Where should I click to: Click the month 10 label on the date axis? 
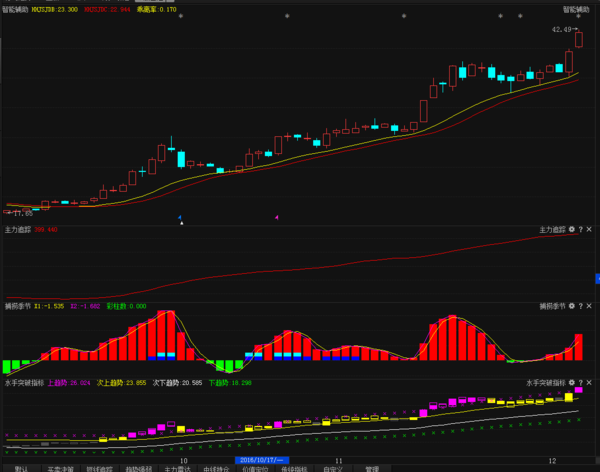184,461
